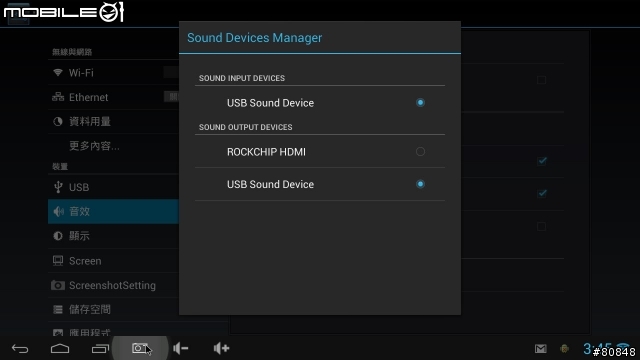Open 儲存空間 settings entry
Screen dimensions: 640x360
[x=113, y=309]
